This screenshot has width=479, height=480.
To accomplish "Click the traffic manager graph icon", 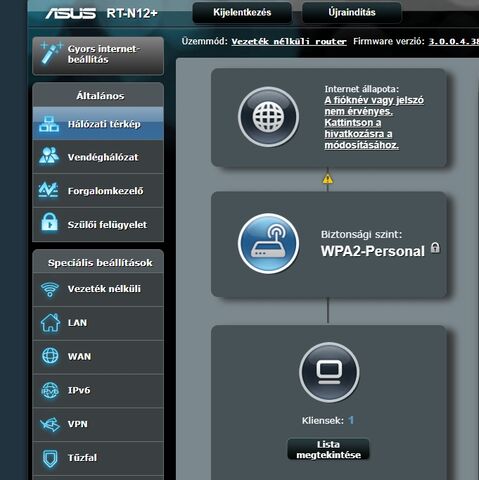I will tap(49, 190).
